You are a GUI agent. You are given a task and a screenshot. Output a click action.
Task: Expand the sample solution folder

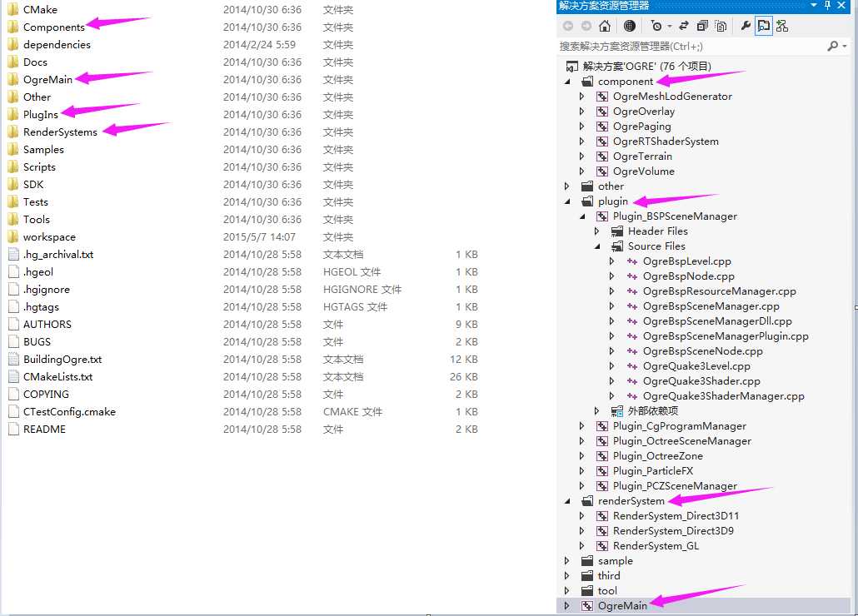(567, 561)
